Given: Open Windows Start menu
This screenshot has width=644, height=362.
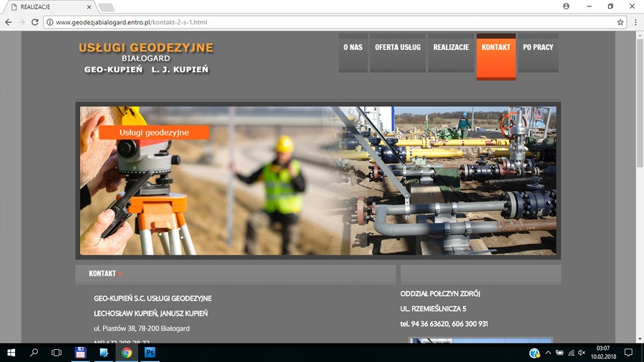Looking at the screenshot, I should click(x=11, y=353).
